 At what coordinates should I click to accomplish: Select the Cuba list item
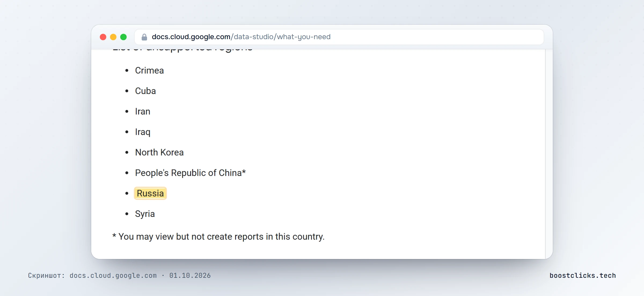(145, 91)
